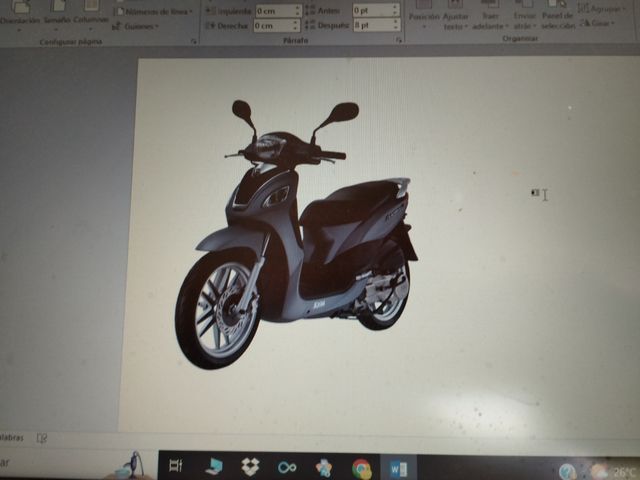Open the Columnas layout icon

[91, 14]
